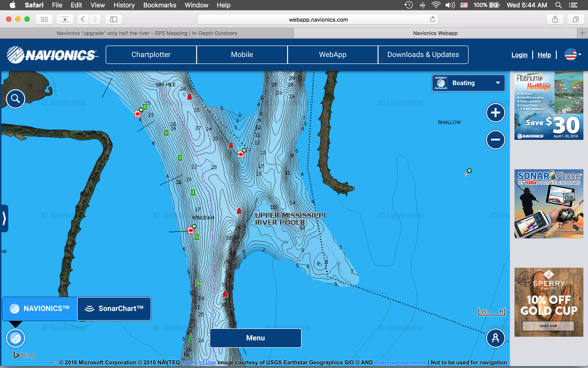The height and width of the screenshot is (368, 588).
Task: Open the File menu
Action: pyautogui.click(x=57, y=5)
